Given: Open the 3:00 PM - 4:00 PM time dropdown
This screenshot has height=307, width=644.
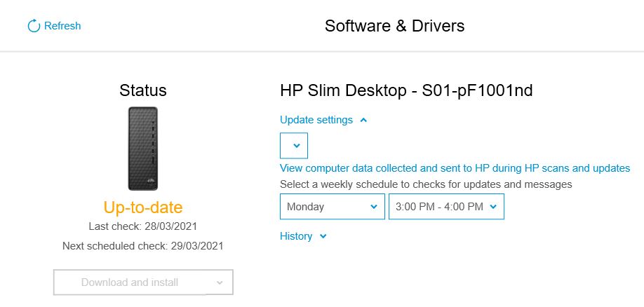Looking at the screenshot, I should tap(446, 207).
